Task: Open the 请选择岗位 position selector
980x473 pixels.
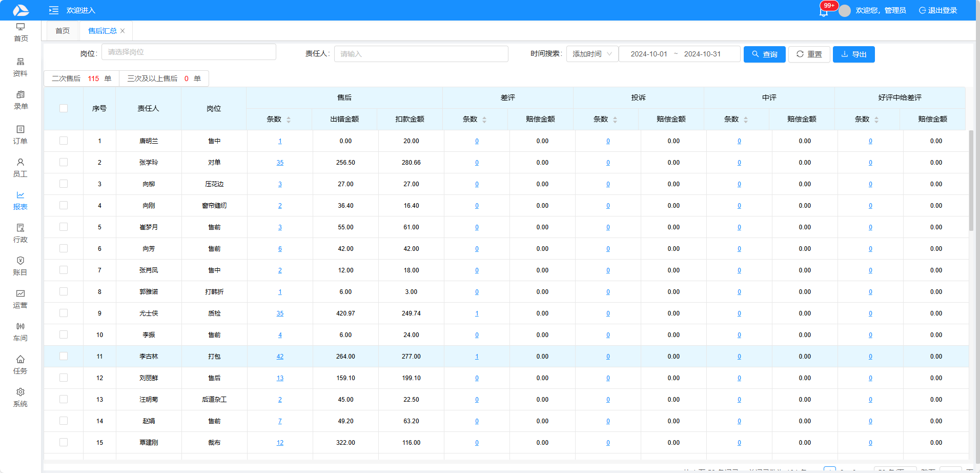Action: 189,52
